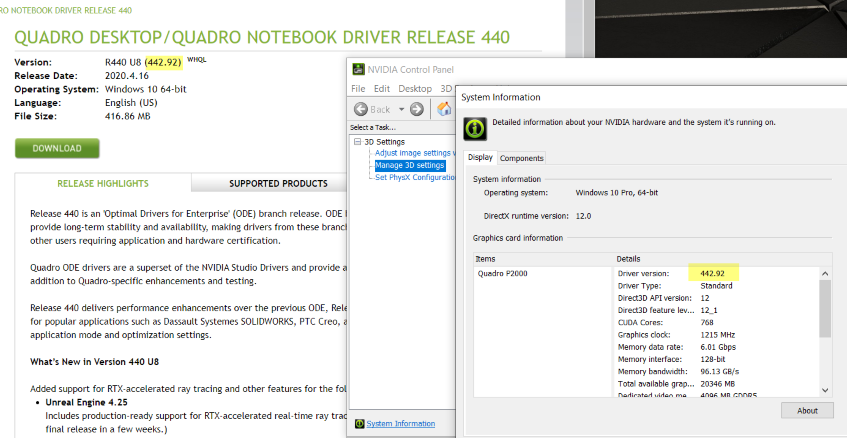Open the Back history dropdown arrow
Screen dimensions: 847x438
tap(401, 109)
